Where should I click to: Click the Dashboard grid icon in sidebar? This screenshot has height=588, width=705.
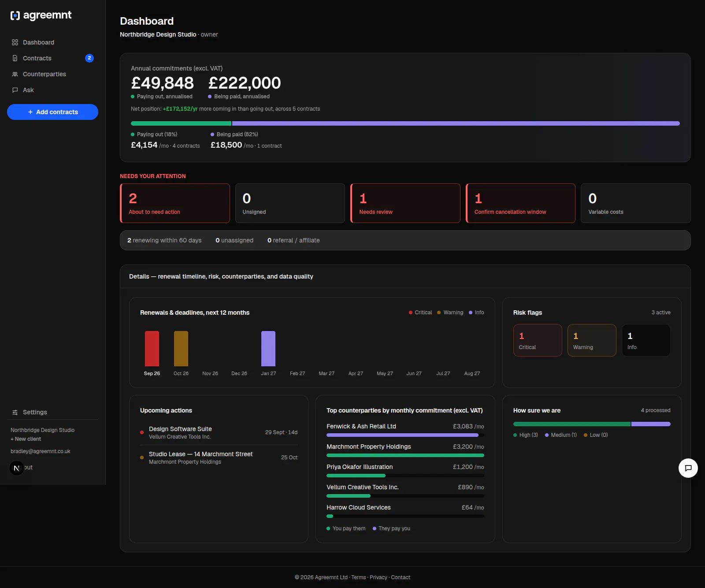tap(15, 42)
